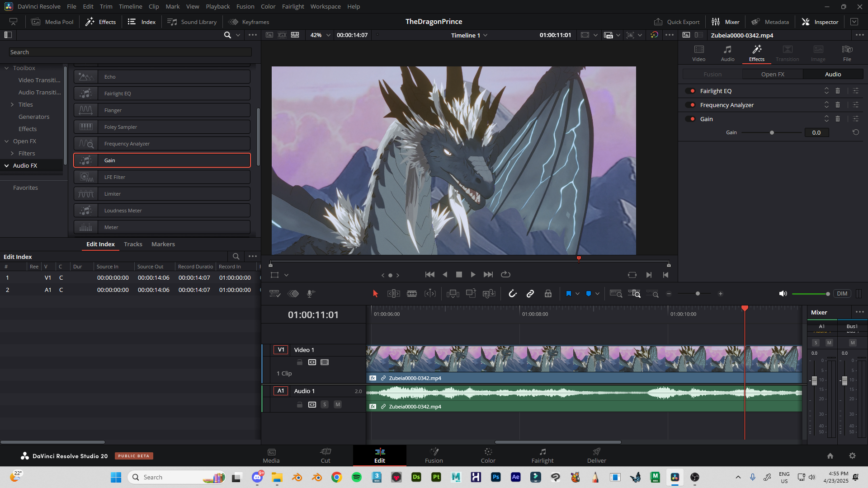Screen dimensions: 868x488
Task: Click the blue marker icon
Action: tap(589, 294)
